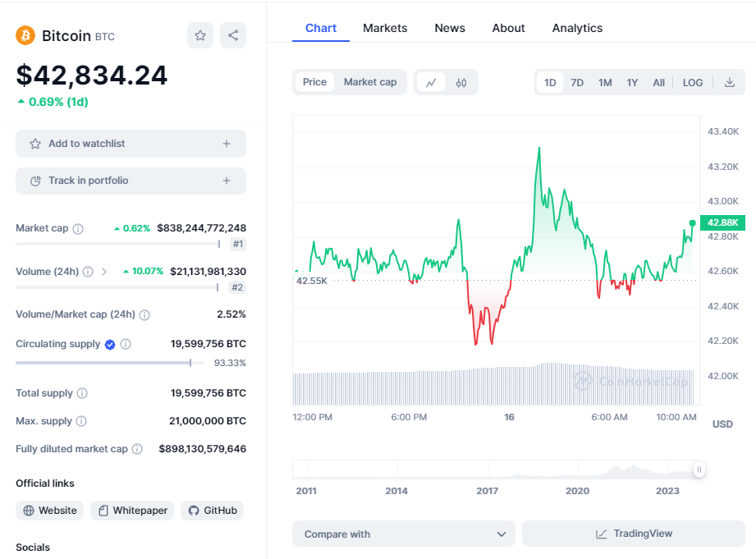Image resolution: width=756 pixels, height=559 pixels.
Task: Set chart range to 1D
Action: click(550, 82)
